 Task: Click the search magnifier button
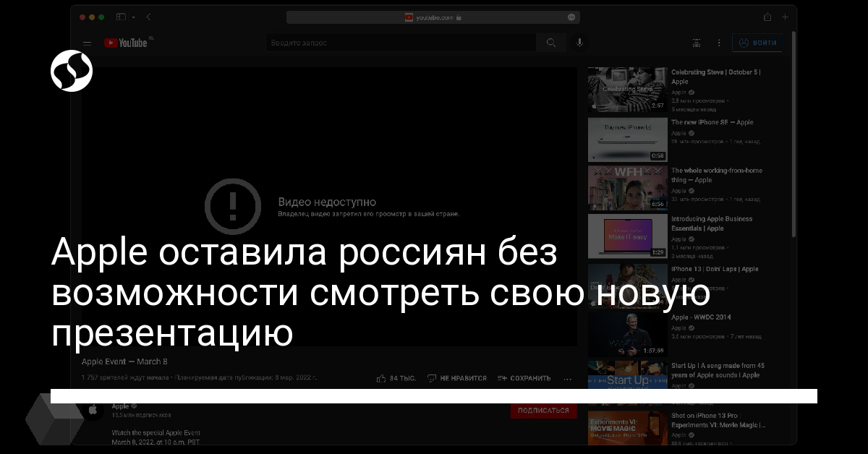[x=552, y=43]
